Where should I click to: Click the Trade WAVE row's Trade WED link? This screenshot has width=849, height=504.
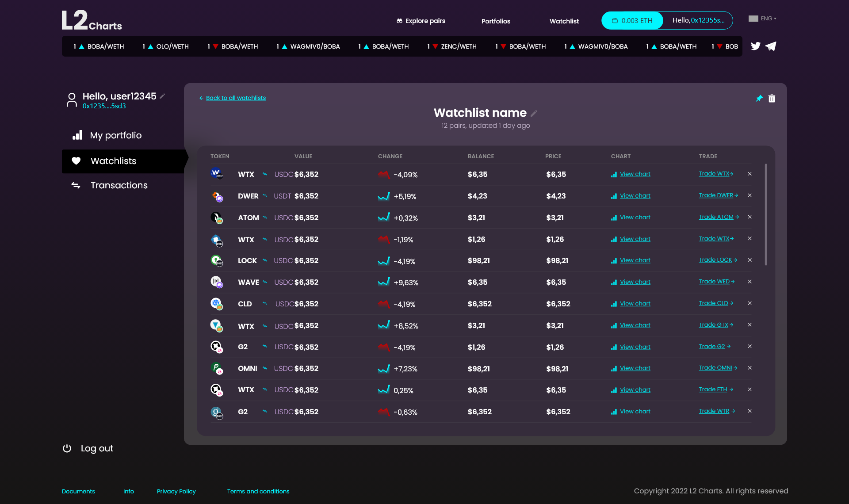[x=716, y=282]
